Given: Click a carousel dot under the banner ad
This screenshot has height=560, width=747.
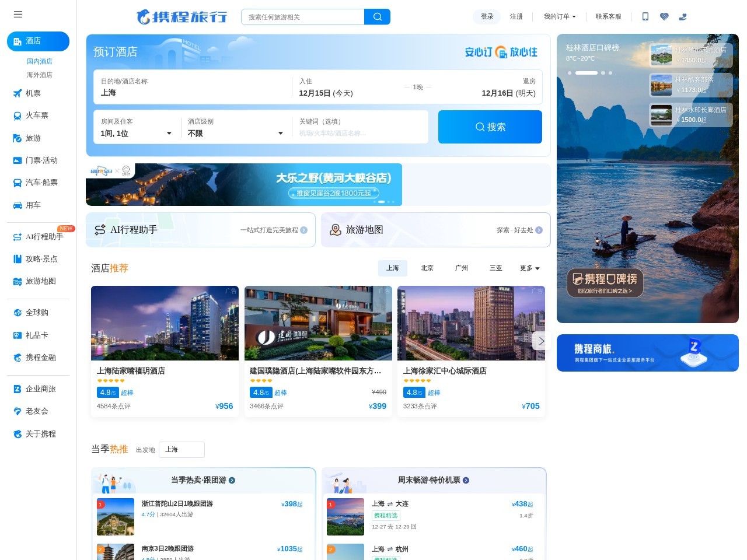Looking at the screenshot, I should pos(382,202).
